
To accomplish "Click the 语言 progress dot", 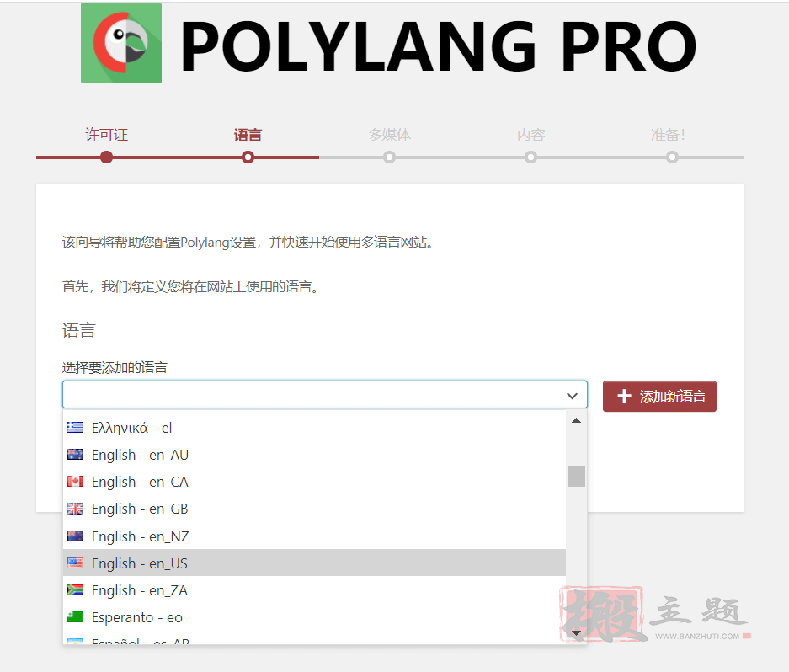I will [x=248, y=157].
